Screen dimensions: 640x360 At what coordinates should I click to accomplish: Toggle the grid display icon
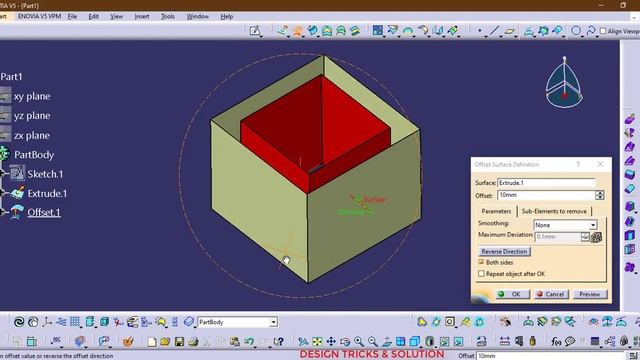(x=75, y=322)
